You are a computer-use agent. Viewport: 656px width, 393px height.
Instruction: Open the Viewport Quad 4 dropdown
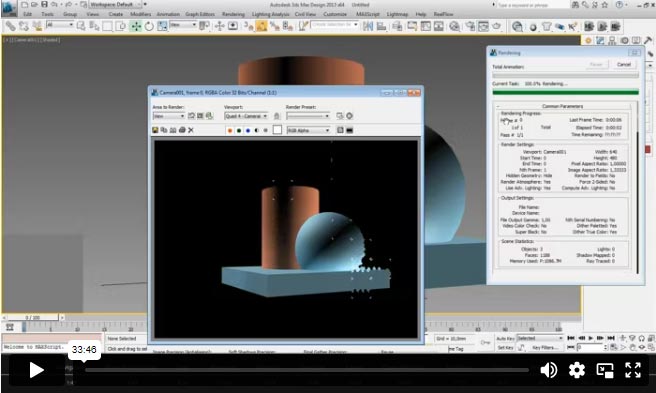point(246,116)
